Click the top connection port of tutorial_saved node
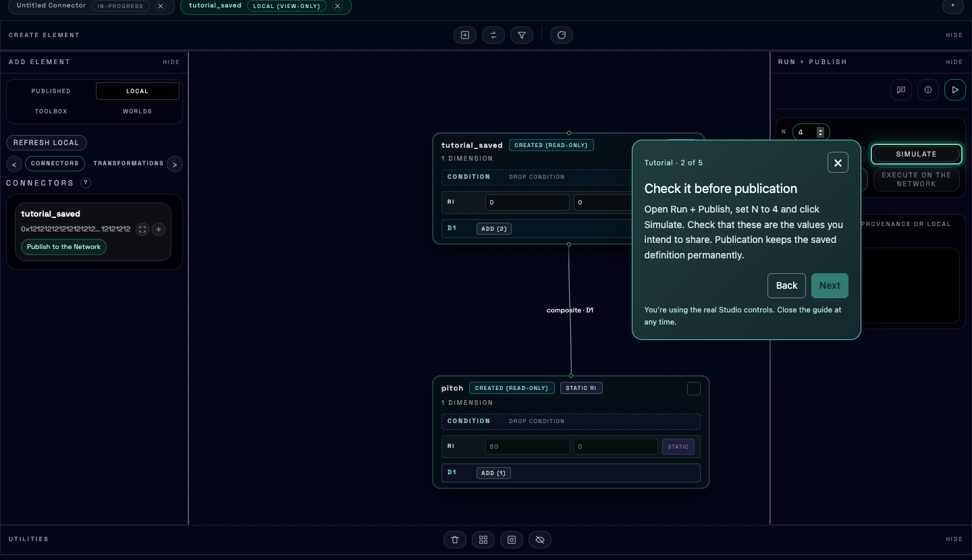The height and width of the screenshot is (560, 972). coord(569,133)
